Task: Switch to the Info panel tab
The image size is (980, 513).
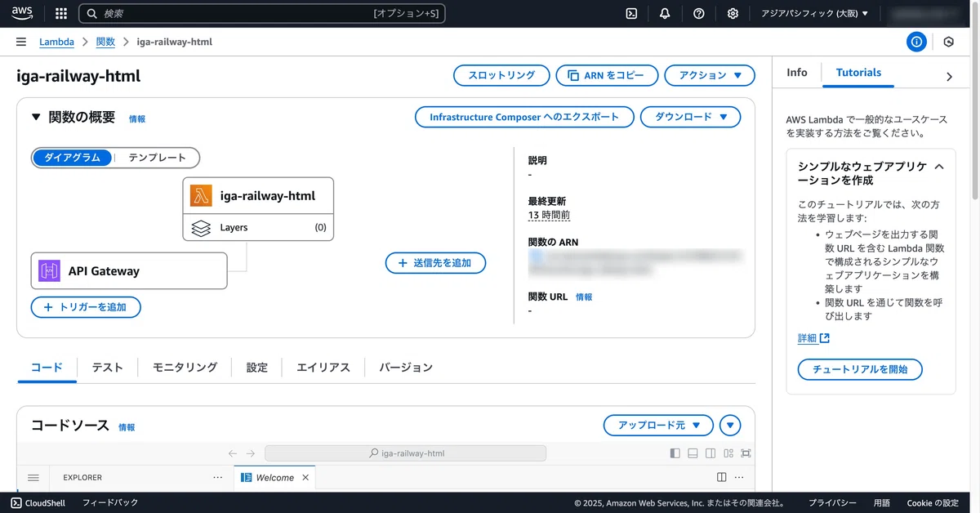Action: click(797, 73)
